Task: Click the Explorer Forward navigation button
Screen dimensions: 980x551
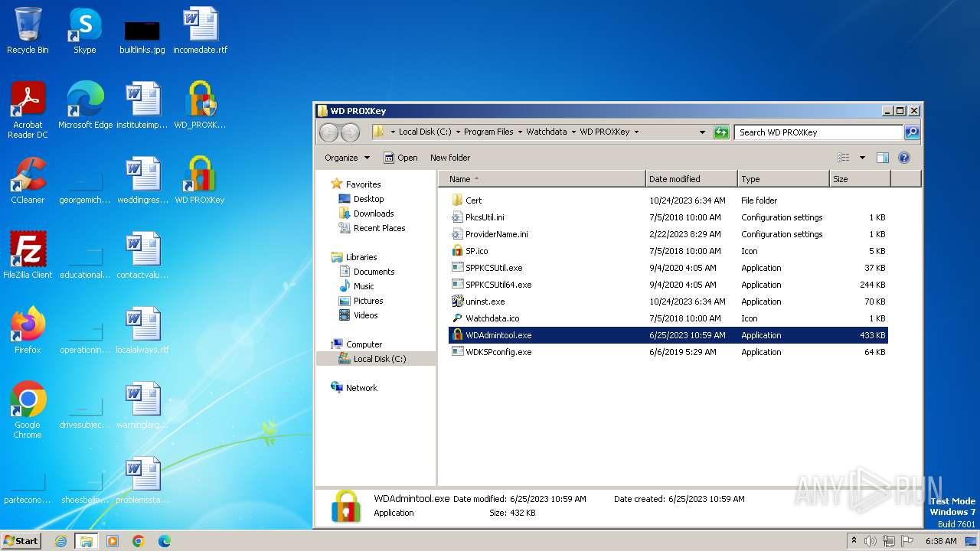Action: (x=350, y=132)
